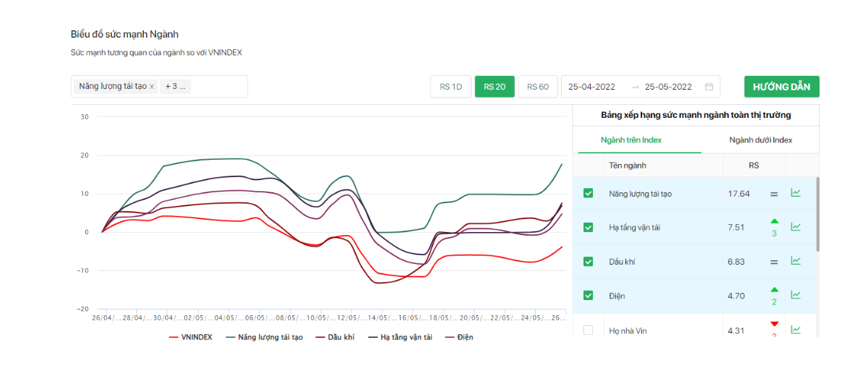This screenshot has width=868, height=389.
Task: Open chart icon for Hạ tầng vận tải
Action: [796, 226]
